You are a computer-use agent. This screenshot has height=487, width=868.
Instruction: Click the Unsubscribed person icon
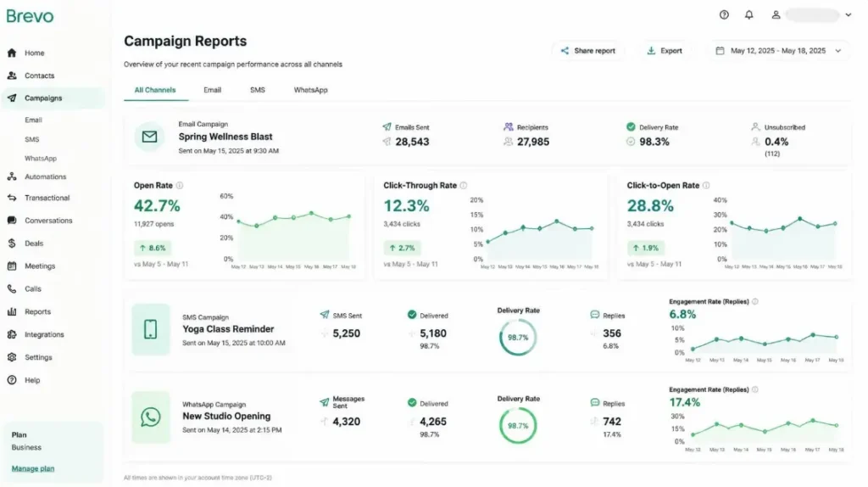coord(755,127)
